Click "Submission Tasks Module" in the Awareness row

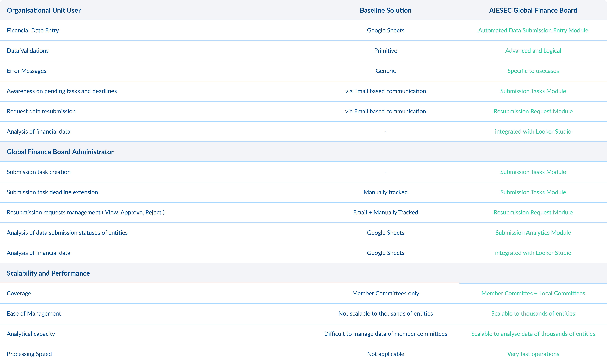[x=533, y=91]
